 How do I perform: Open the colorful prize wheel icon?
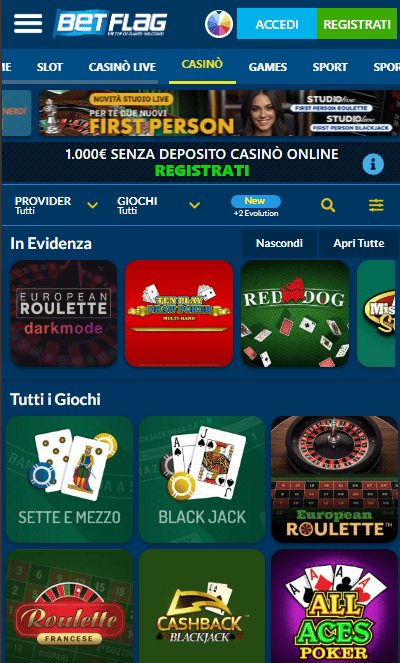[x=219, y=24]
